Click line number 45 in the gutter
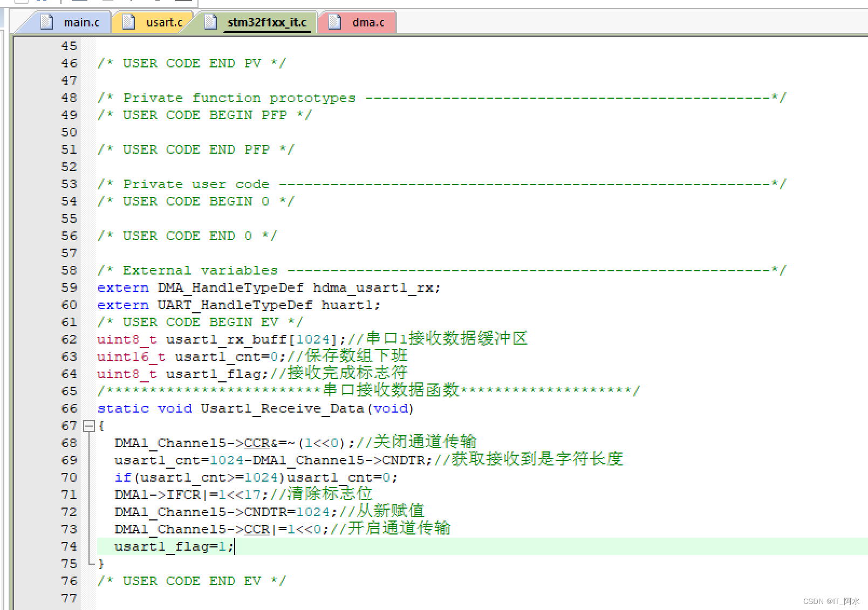The image size is (868, 610). (x=69, y=46)
